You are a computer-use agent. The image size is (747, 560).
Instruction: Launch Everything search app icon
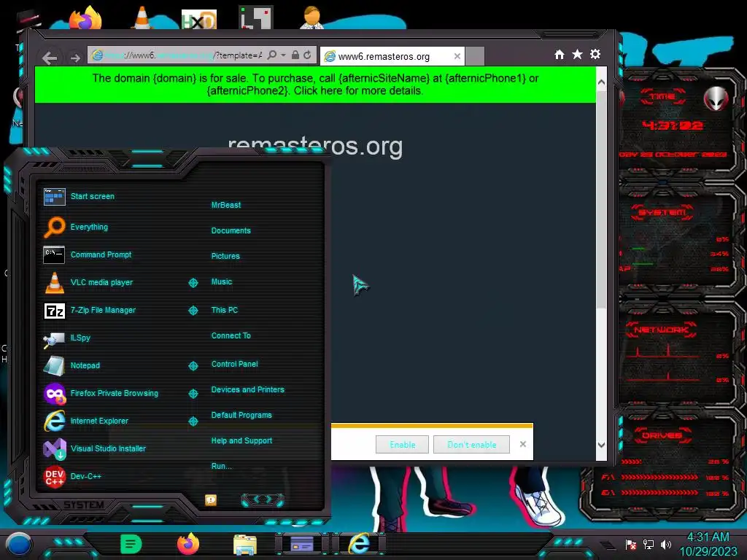pyautogui.click(x=54, y=227)
